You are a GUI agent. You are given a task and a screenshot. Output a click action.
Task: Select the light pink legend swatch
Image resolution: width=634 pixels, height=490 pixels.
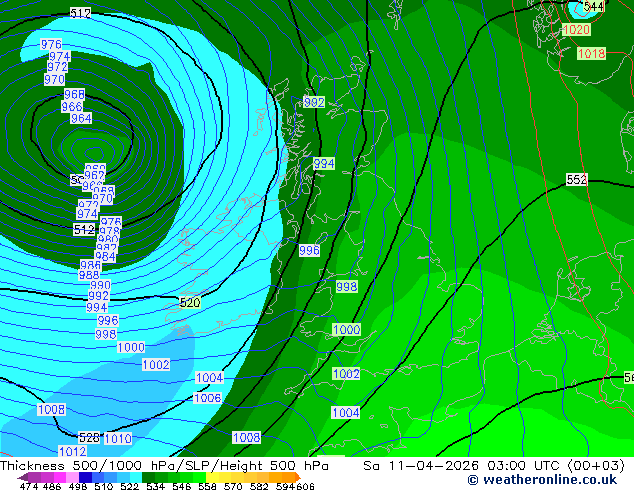coord(72,477)
